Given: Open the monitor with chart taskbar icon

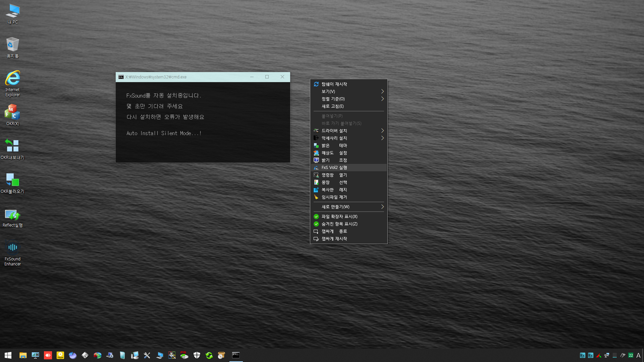Looking at the screenshot, I should (35, 355).
